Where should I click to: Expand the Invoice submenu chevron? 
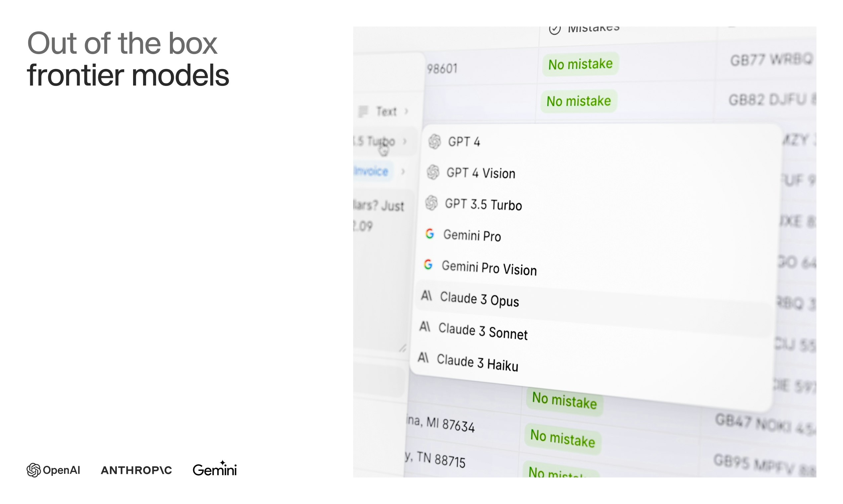click(x=403, y=171)
